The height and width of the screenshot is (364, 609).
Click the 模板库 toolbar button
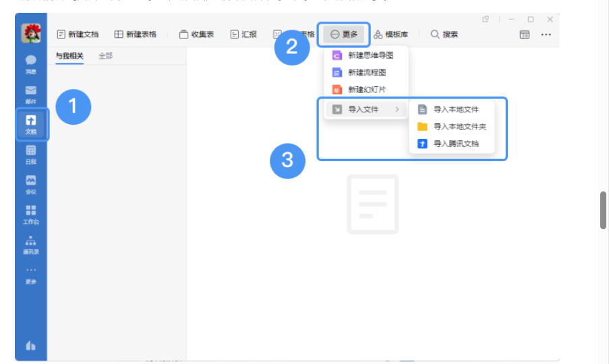391,34
